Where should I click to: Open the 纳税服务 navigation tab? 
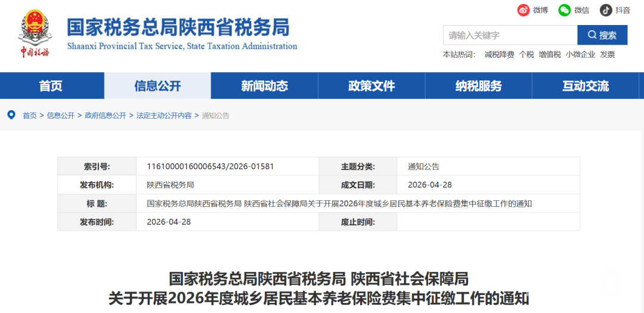click(x=478, y=86)
